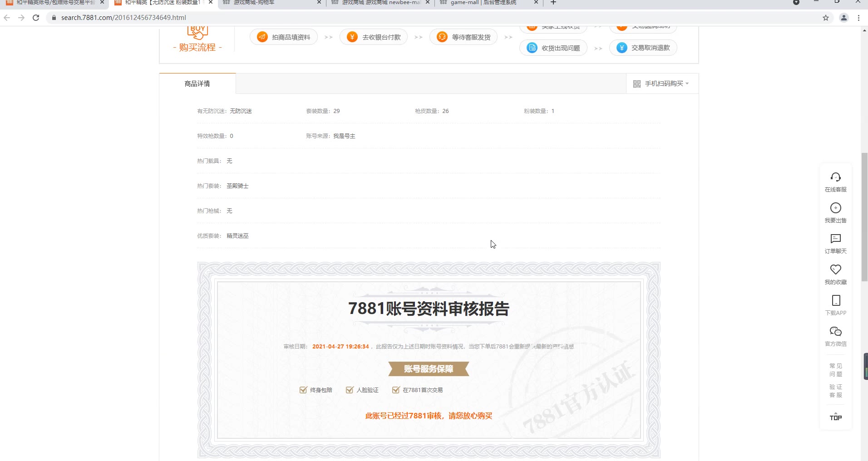Click the address bar URL
This screenshot has height=461, width=868.
123,18
